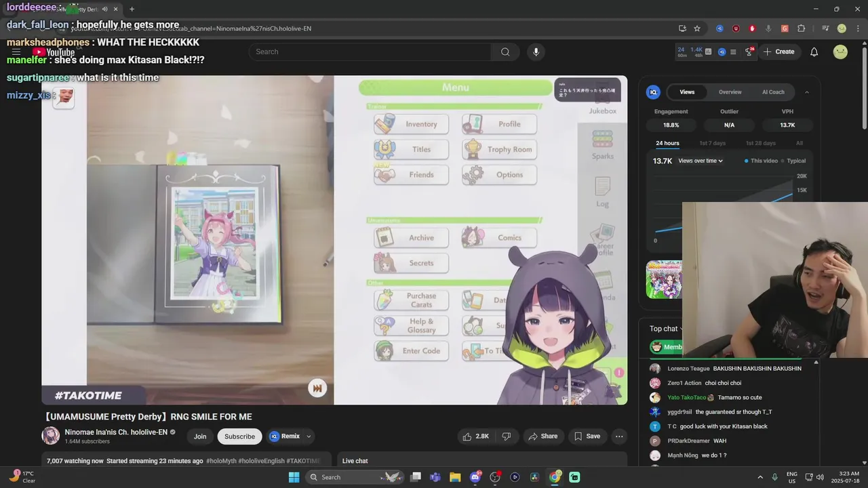Like the video with thumbs up

coord(475,436)
